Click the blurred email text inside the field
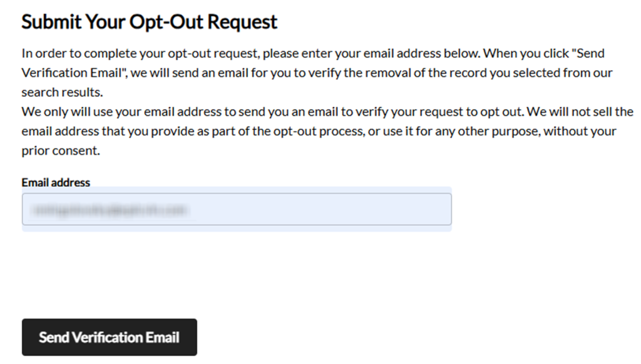The height and width of the screenshot is (364, 641). [111, 210]
